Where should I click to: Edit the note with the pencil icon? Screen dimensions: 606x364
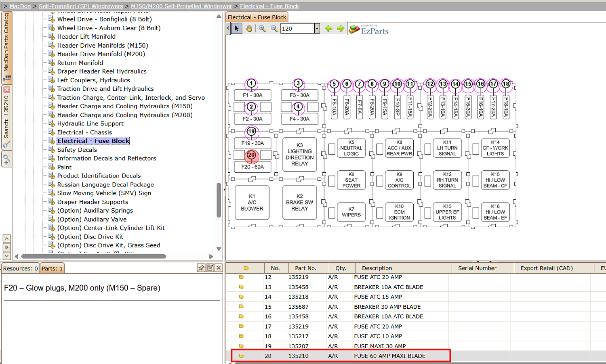pyautogui.click(x=210, y=268)
